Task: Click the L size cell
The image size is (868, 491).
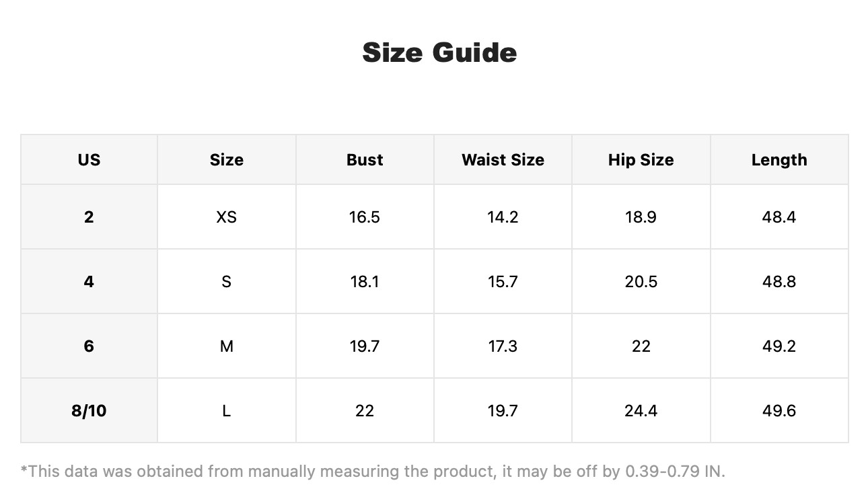Action: (227, 411)
